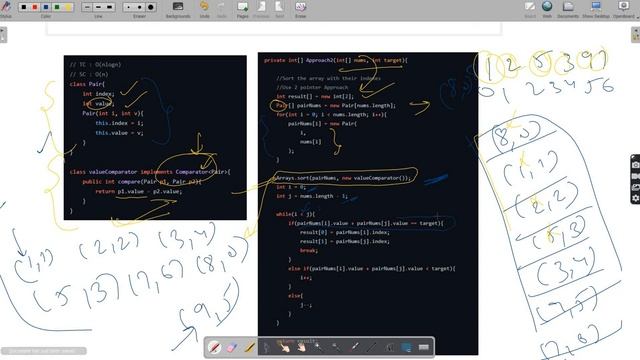Redo the last undone stroke
The image size is (640, 360).
tap(222, 9)
